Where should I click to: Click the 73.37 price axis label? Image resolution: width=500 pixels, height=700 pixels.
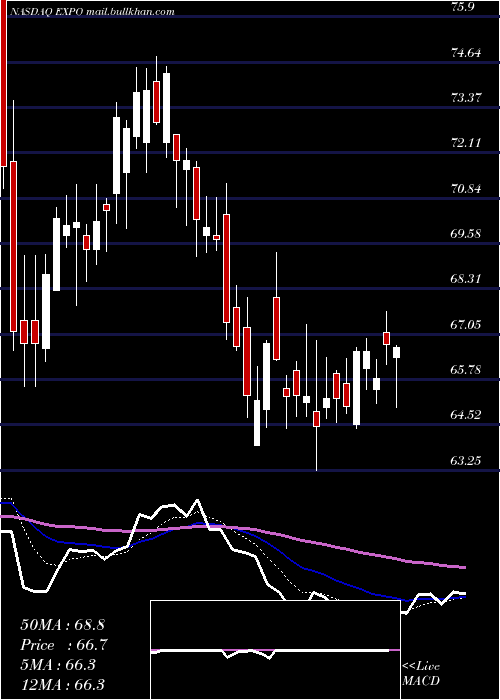pos(467,97)
